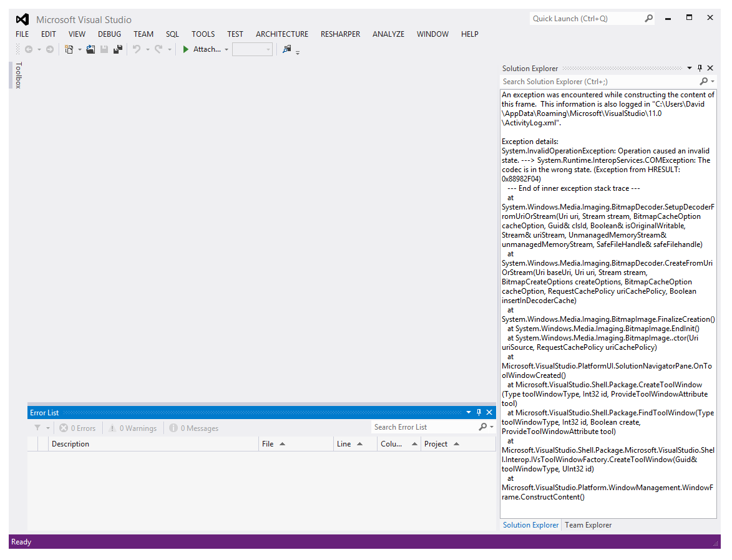Click the green Attach play icon

[186, 49]
